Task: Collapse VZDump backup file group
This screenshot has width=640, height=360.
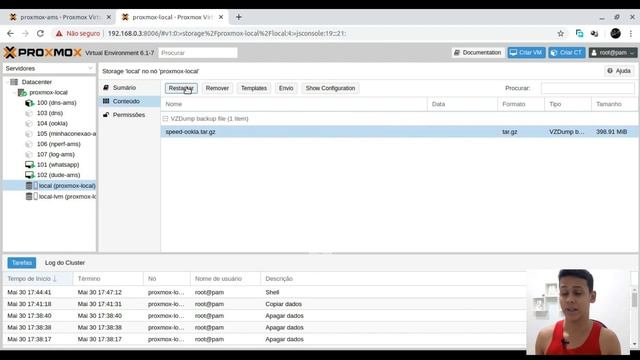Action: click(x=165, y=119)
